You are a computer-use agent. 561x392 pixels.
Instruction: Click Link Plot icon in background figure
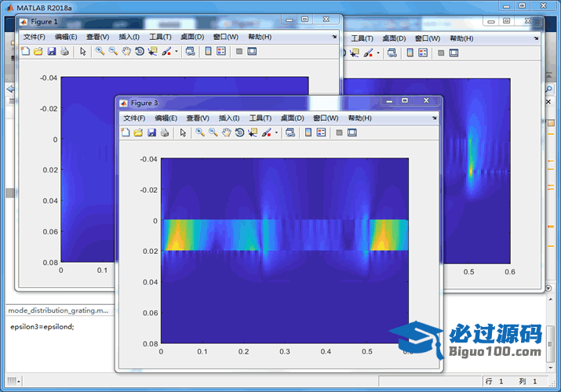pos(392,53)
